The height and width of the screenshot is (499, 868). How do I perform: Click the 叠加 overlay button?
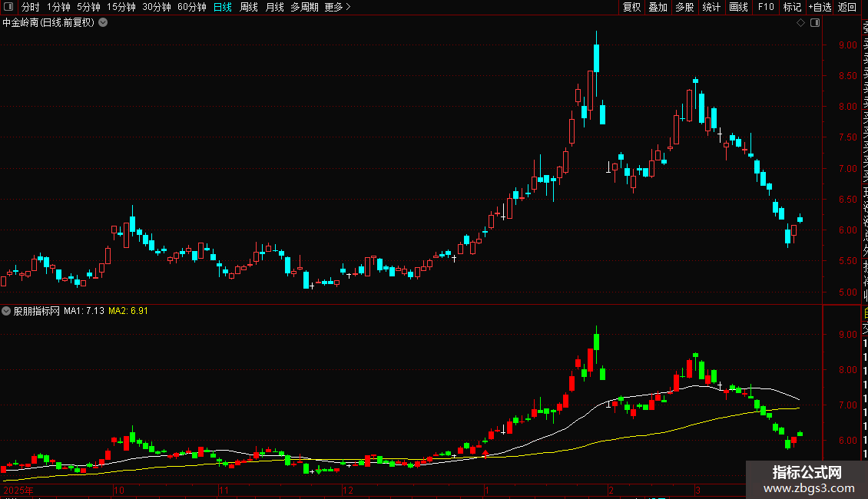point(658,7)
